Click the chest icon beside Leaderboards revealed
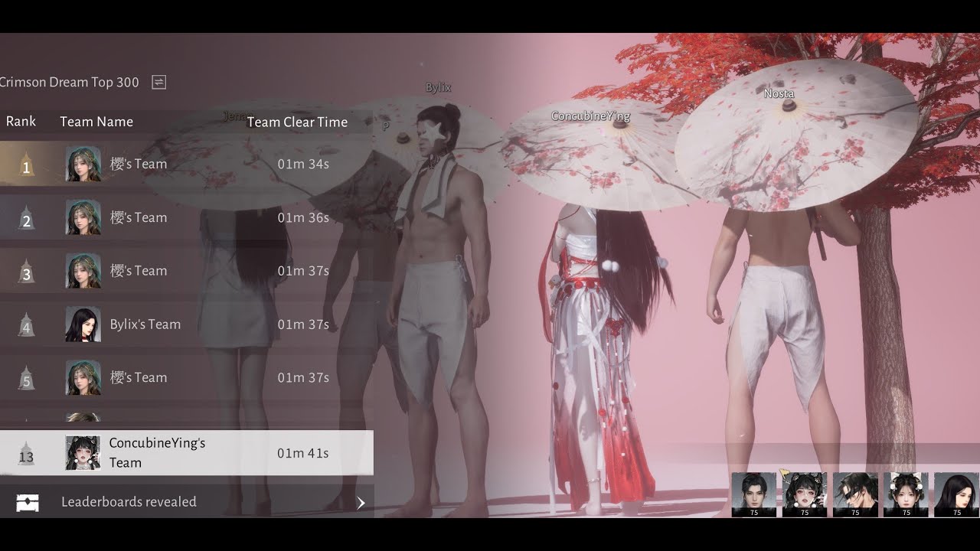This screenshot has width=980, height=551. [28, 503]
